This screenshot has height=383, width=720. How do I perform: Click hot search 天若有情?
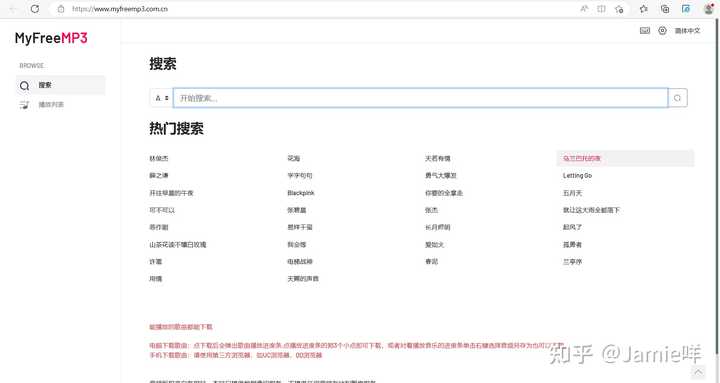(438, 158)
